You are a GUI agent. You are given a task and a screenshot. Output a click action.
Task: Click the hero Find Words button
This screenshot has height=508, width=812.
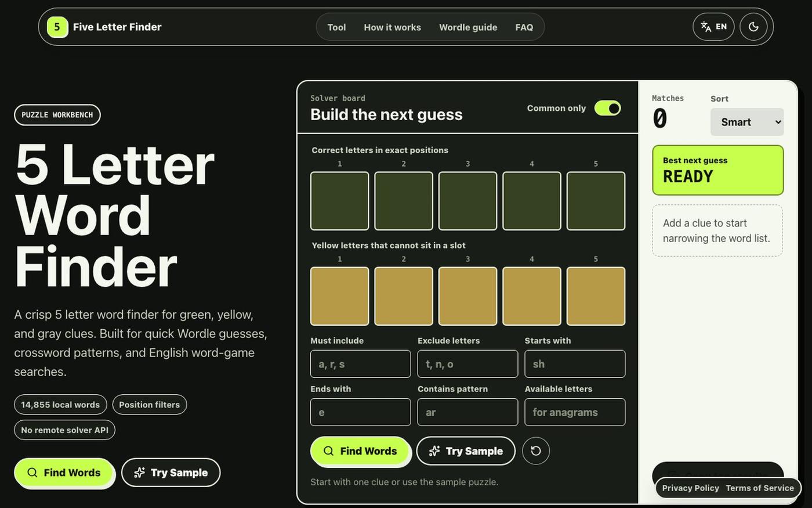click(64, 473)
